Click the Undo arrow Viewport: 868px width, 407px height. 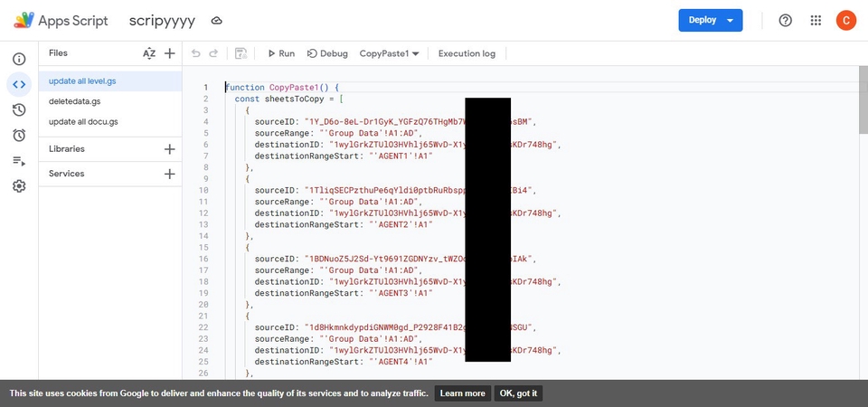[x=195, y=53]
